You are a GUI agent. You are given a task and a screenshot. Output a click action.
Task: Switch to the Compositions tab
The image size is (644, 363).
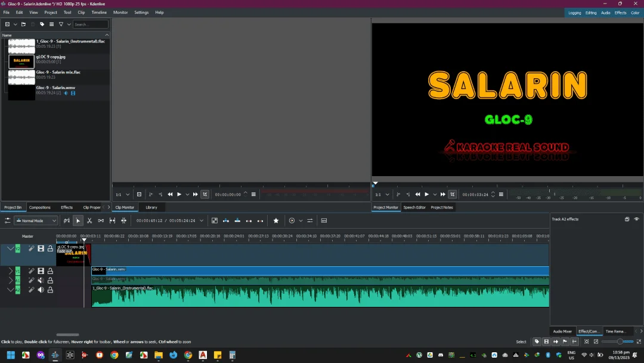pos(40,208)
